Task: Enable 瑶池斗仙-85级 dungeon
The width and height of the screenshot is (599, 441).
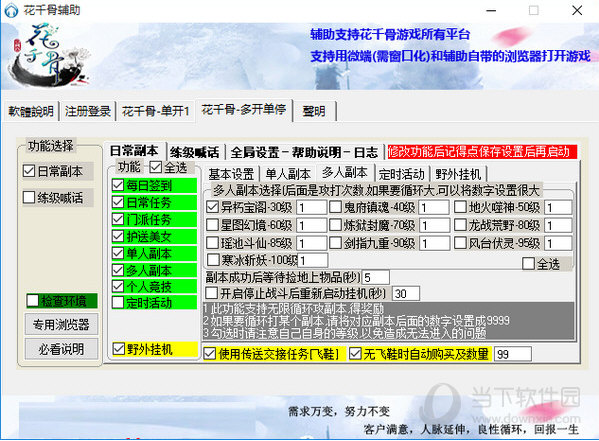Action: click(x=212, y=242)
